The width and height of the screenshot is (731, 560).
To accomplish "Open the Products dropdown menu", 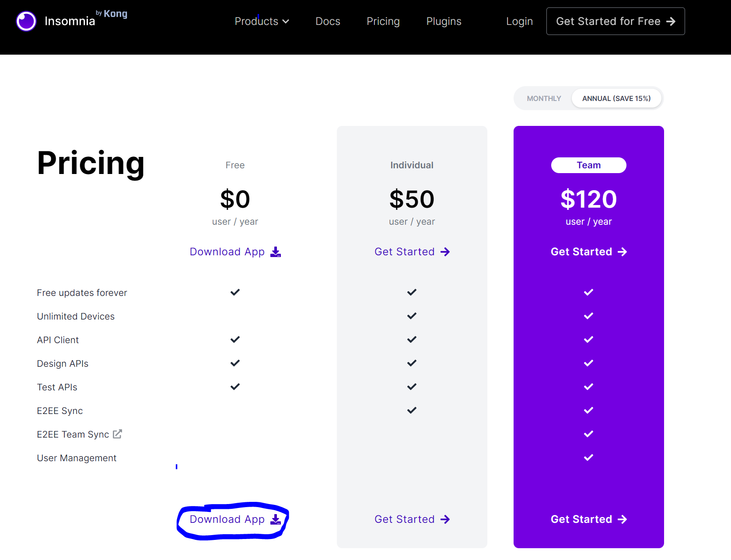I will click(262, 21).
